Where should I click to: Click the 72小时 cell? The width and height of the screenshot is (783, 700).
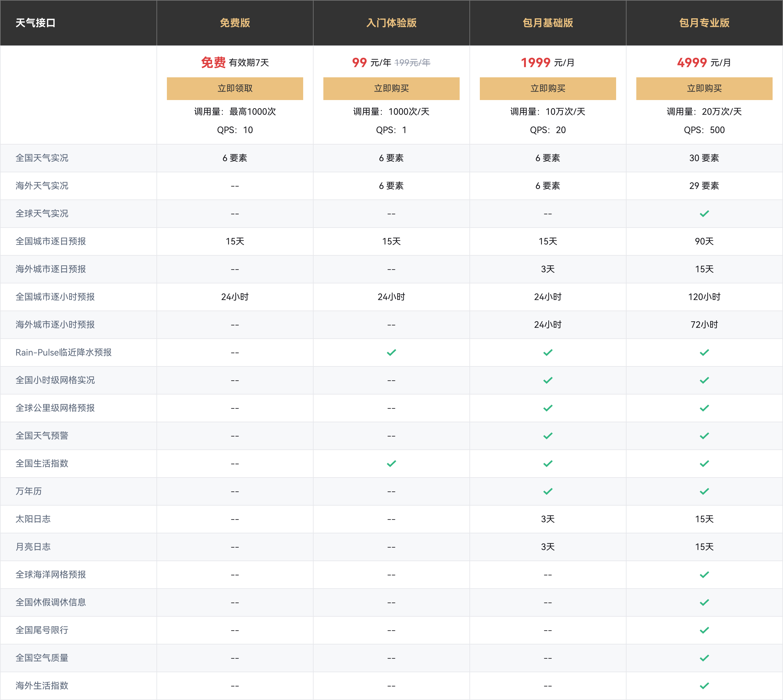point(704,325)
